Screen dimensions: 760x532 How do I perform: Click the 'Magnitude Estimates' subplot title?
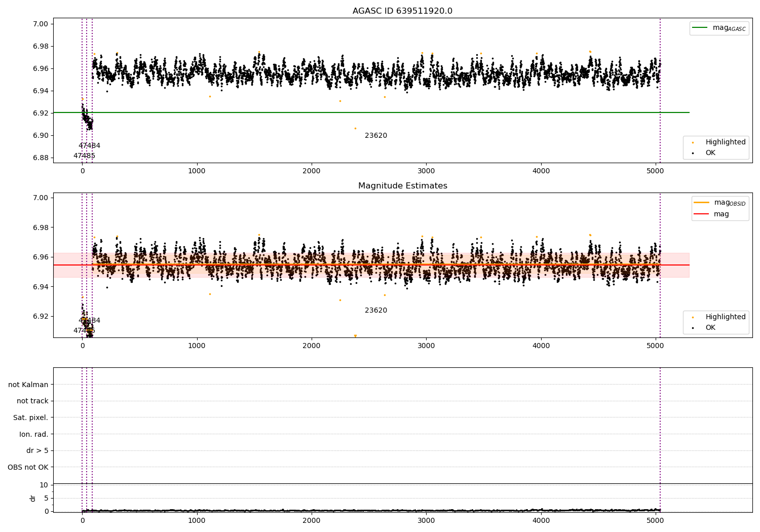point(402,186)
